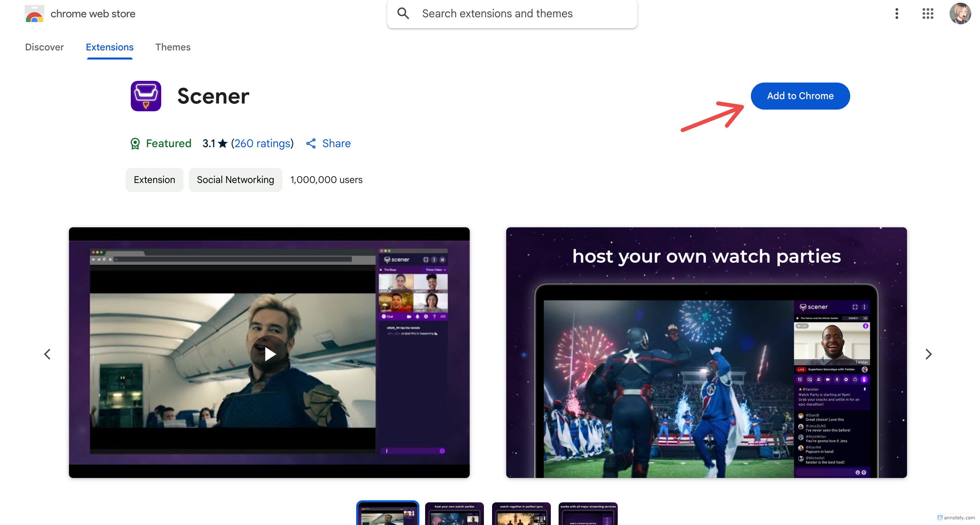Click the Themes tab
980x525 pixels.
[172, 47]
